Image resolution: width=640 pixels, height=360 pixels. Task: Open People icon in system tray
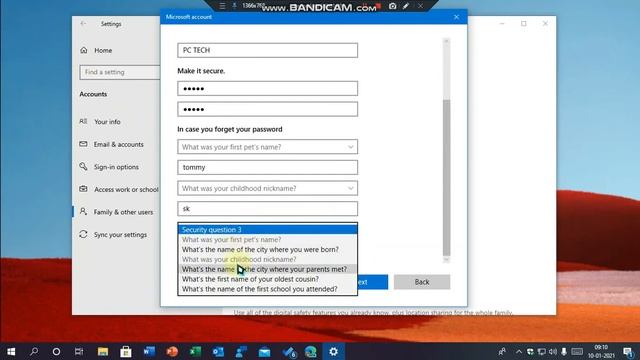tap(502, 351)
